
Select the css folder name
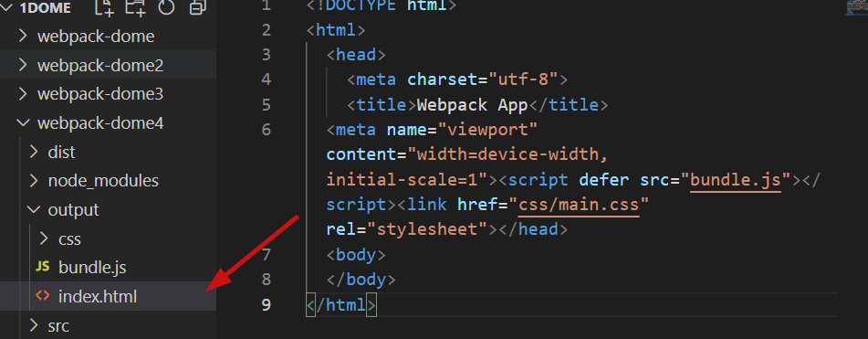pyautogui.click(x=69, y=238)
